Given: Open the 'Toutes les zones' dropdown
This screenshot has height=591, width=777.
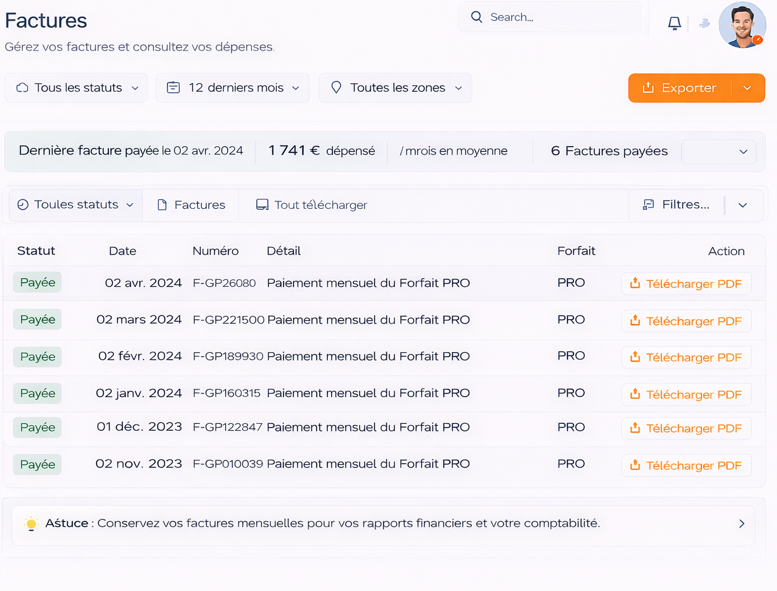Looking at the screenshot, I should [396, 88].
